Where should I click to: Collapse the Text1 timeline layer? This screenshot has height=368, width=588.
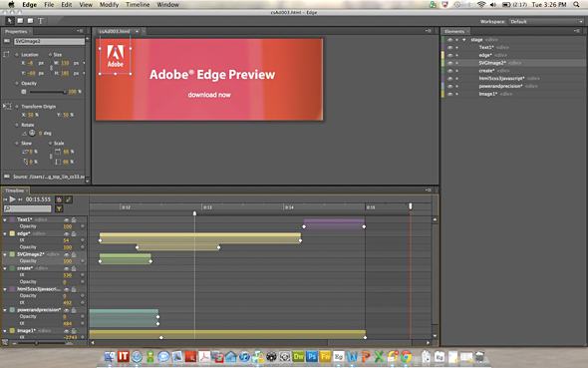click(x=5, y=219)
